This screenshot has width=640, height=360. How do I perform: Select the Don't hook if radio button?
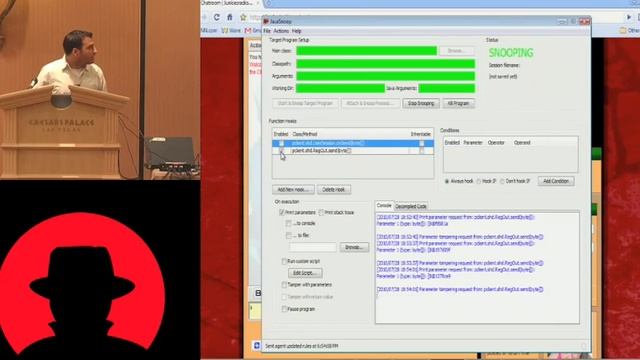click(x=502, y=181)
